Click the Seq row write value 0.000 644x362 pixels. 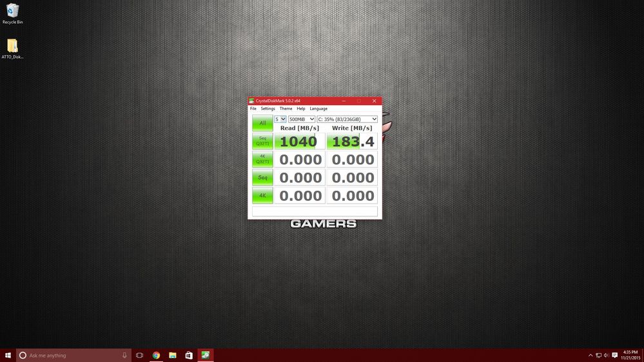(x=352, y=177)
